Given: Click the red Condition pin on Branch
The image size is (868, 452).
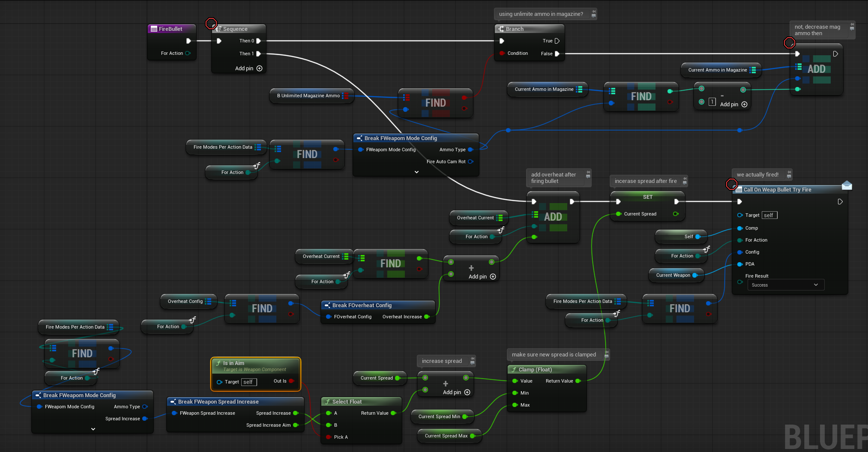Looking at the screenshot, I should 502,54.
